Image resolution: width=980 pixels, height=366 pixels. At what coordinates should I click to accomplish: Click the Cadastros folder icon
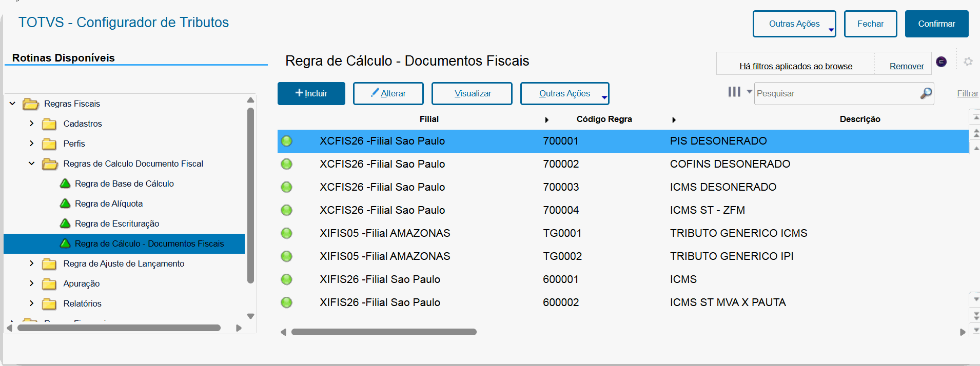[x=49, y=124]
